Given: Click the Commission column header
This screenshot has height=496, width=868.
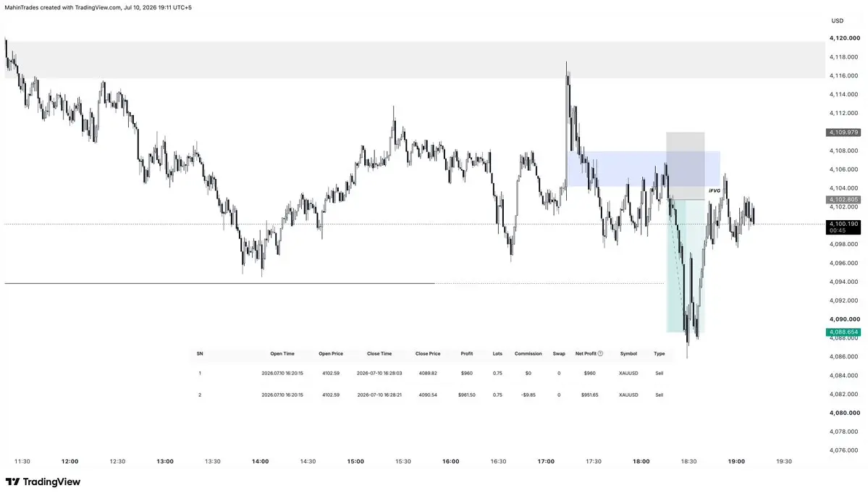Looking at the screenshot, I should (528, 354).
